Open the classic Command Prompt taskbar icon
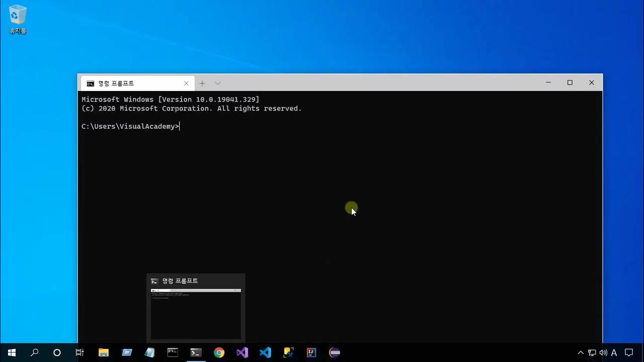This screenshot has width=644, height=362. point(173,352)
